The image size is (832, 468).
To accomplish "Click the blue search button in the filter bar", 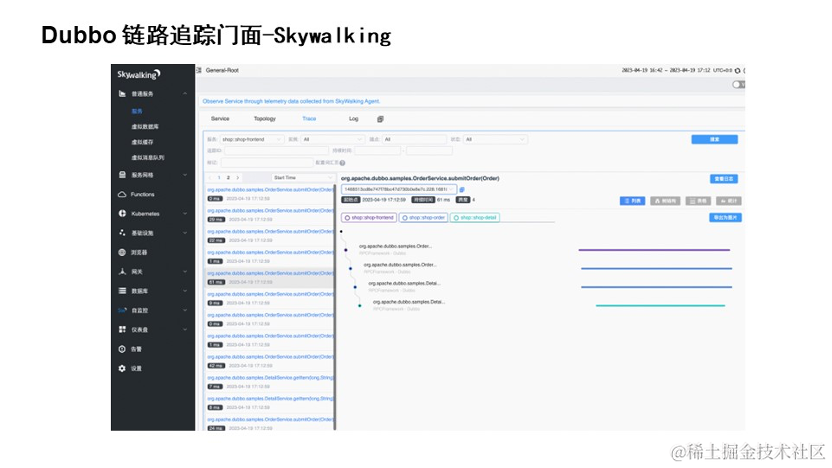I will point(714,140).
